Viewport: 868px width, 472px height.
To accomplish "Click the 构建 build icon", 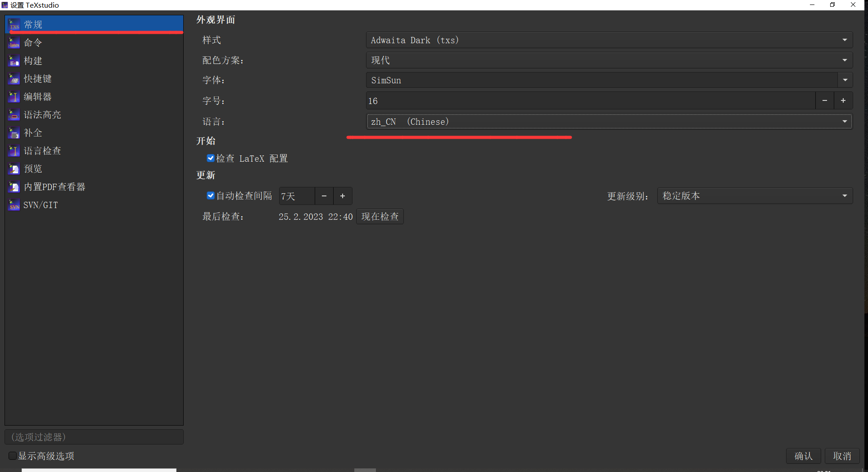I will [14, 61].
